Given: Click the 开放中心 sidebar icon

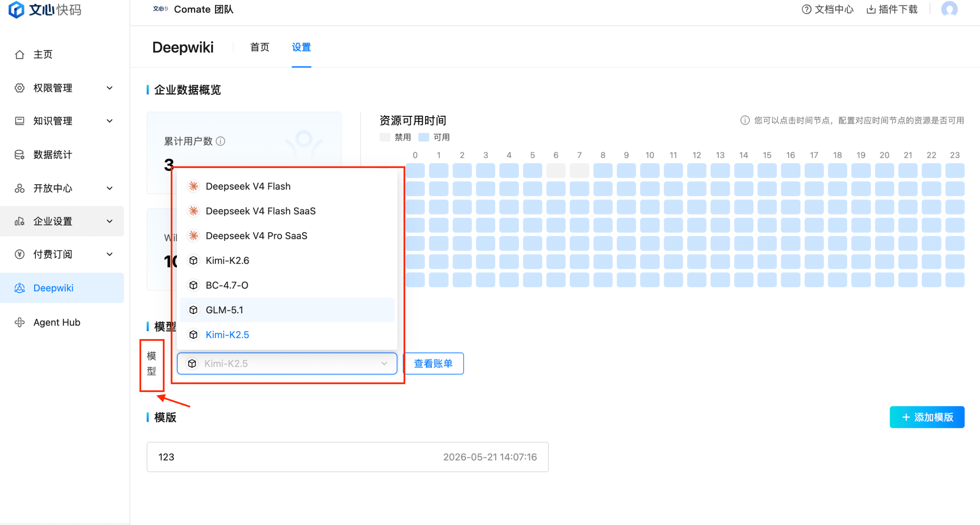Looking at the screenshot, I should coord(19,188).
